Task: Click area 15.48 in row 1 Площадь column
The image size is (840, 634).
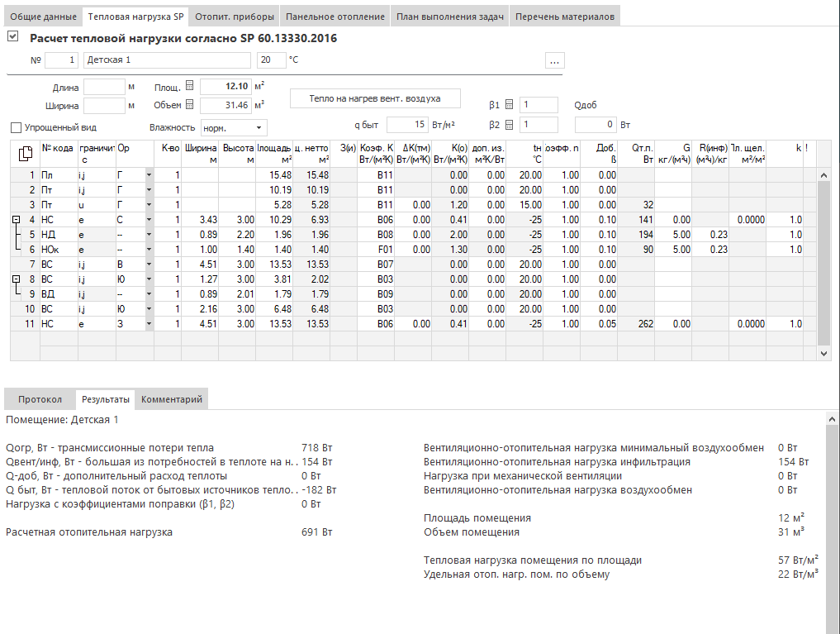Action: (x=274, y=175)
